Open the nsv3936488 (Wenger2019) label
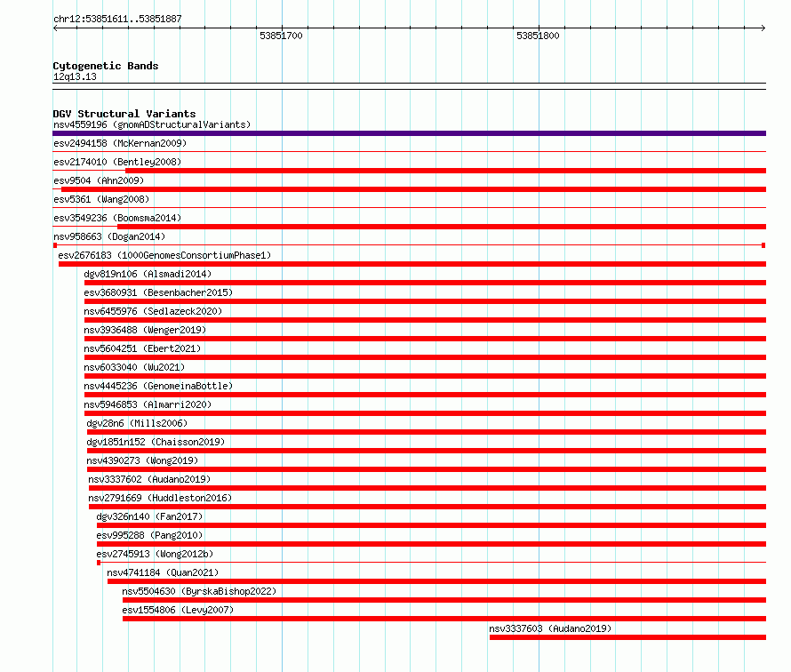 145,330
